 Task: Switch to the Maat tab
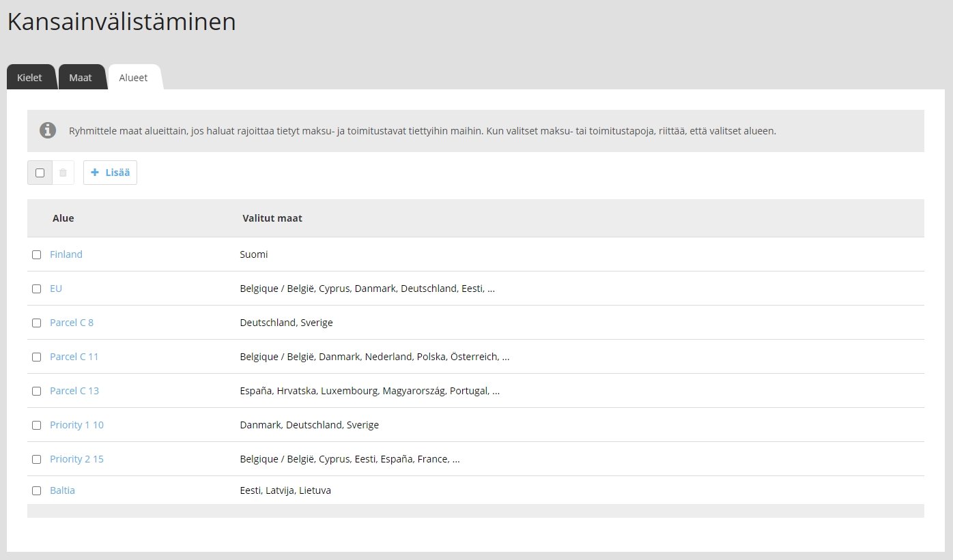click(x=81, y=77)
